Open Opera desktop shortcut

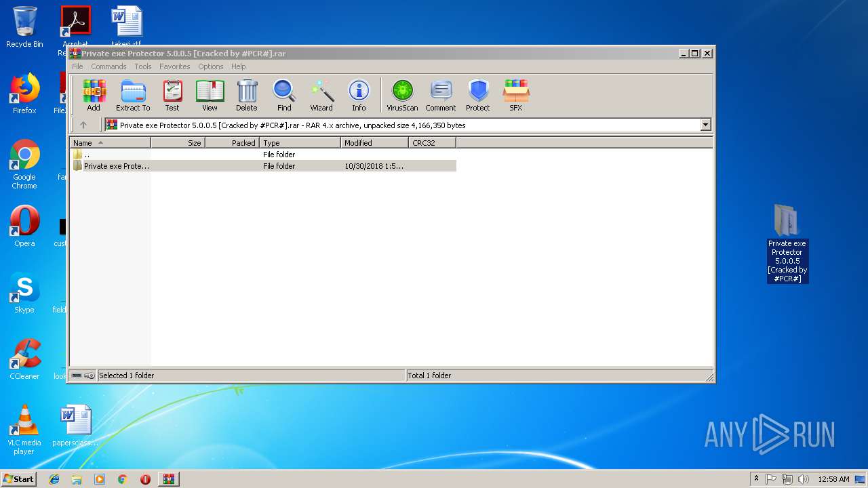(x=24, y=226)
